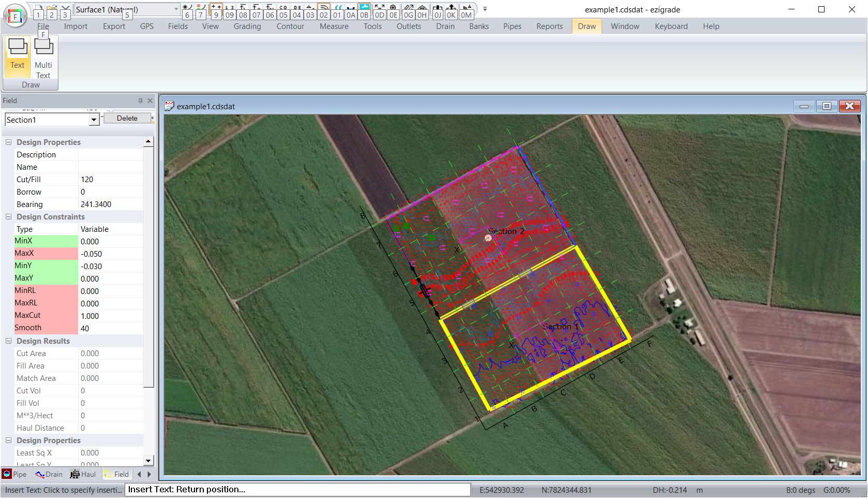
Task: Open the Section1 dropdown list
Action: (94, 120)
